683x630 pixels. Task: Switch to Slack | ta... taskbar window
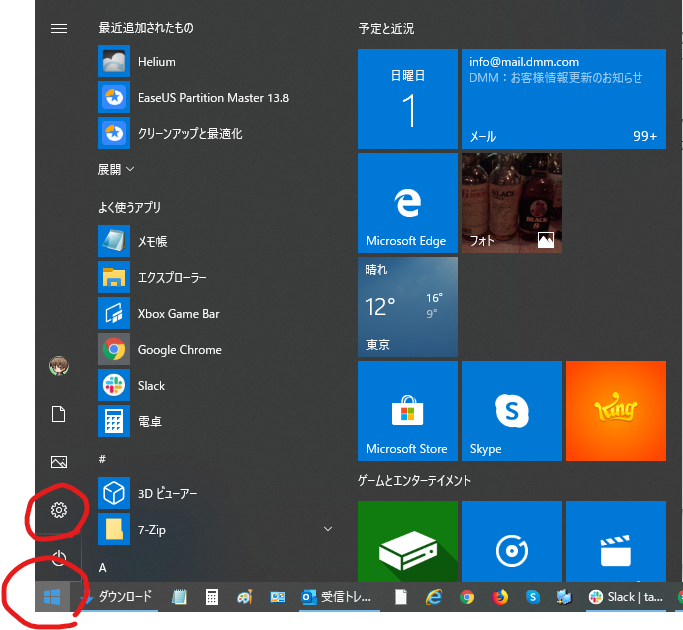pos(626,596)
